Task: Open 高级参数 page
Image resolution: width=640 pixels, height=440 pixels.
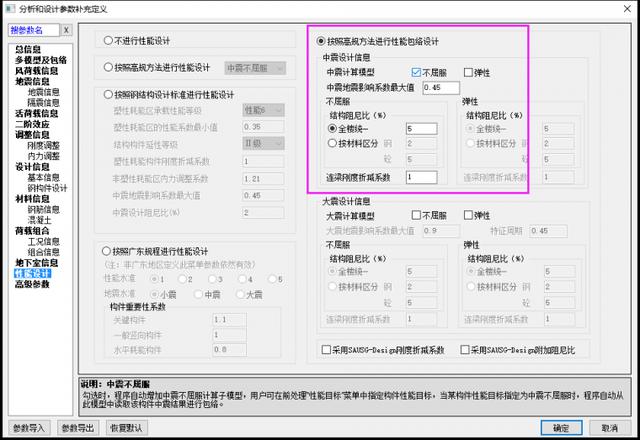Action: coord(32,284)
